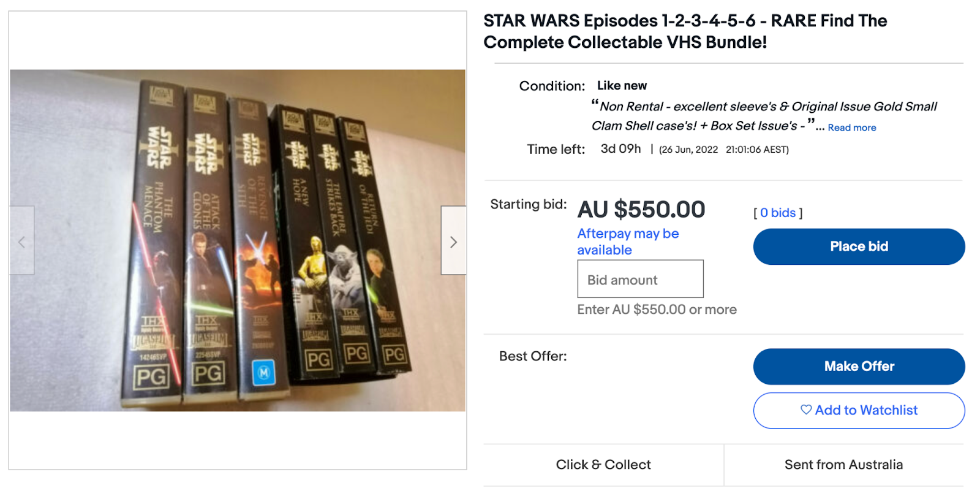Click the heart icon on the Watchlist button
Image resolution: width=980 pixels, height=496 pixels.
[x=806, y=410]
